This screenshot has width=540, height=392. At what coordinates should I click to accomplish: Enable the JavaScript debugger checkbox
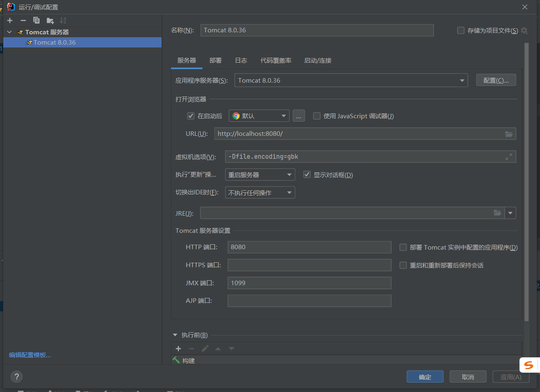pyautogui.click(x=317, y=116)
